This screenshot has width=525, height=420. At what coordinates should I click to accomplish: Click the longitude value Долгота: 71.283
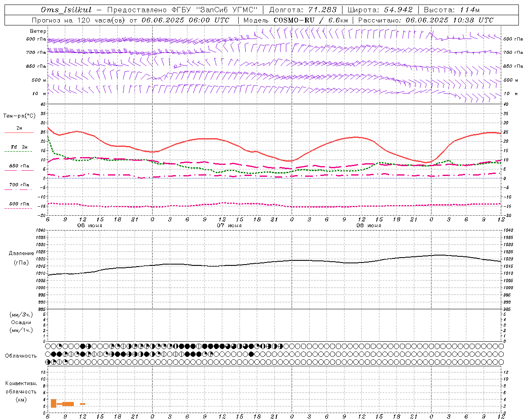pos(303,10)
